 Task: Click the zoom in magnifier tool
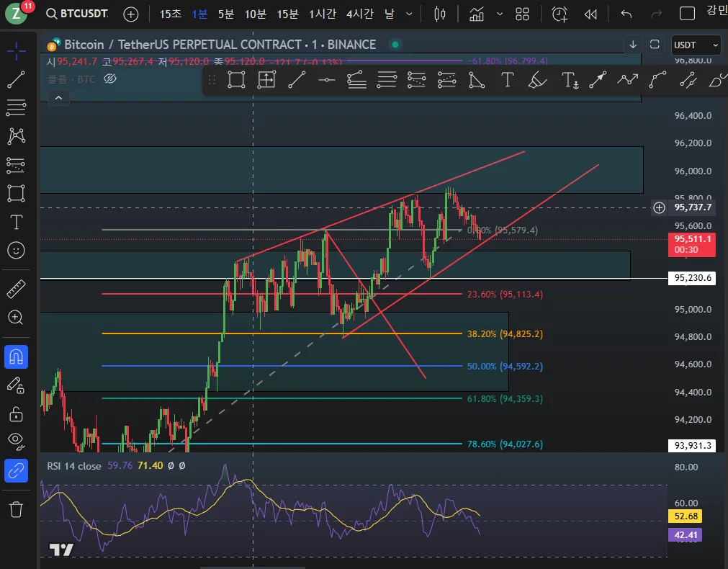coord(16,317)
